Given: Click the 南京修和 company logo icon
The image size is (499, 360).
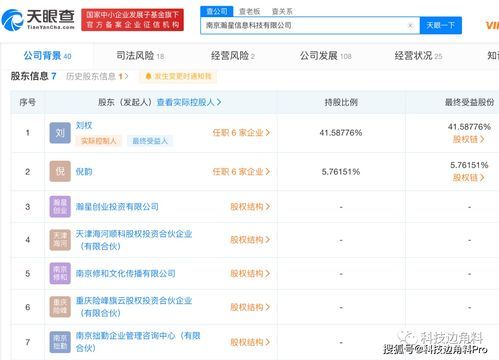Looking at the screenshot, I should 60,273.
